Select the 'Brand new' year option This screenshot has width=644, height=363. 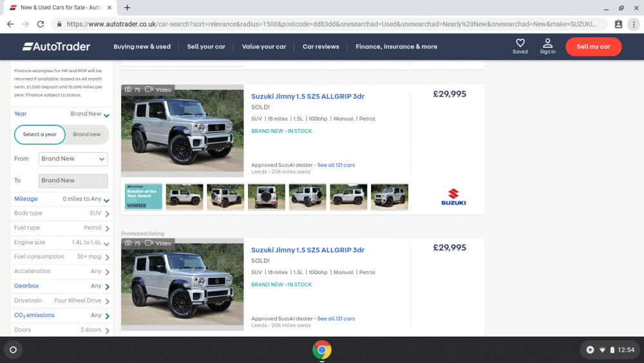tap(87, 134)
